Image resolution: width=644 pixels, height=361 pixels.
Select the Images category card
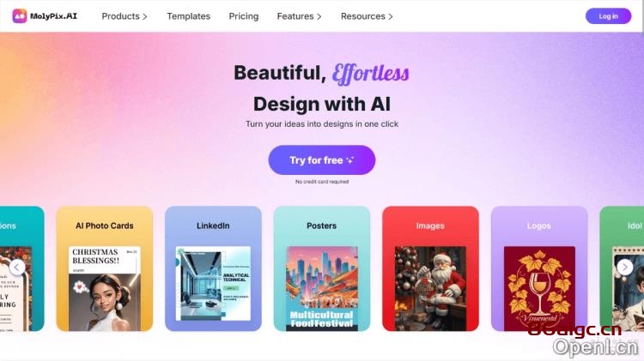(430, 268)
